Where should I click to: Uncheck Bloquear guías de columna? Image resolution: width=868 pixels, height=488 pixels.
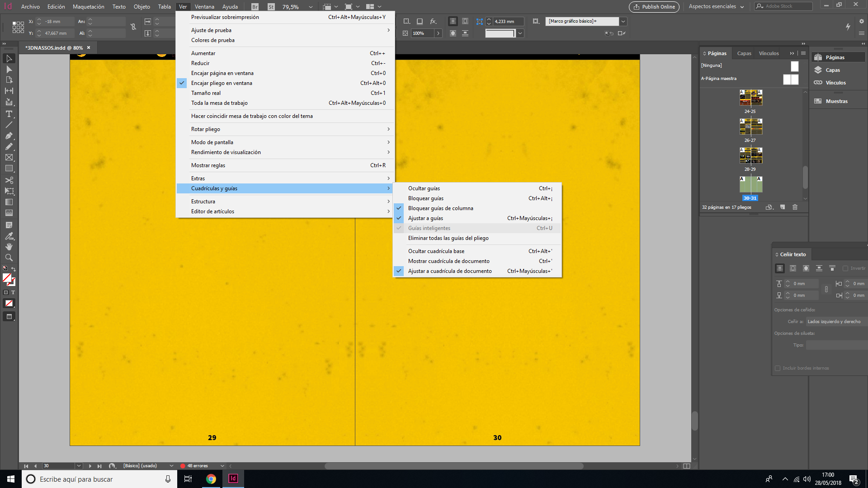(x=440, y=208)
